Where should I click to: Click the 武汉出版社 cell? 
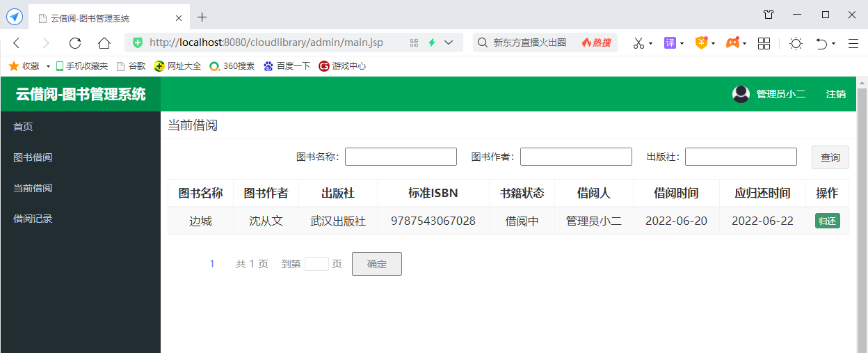click(x=338, y=221)
